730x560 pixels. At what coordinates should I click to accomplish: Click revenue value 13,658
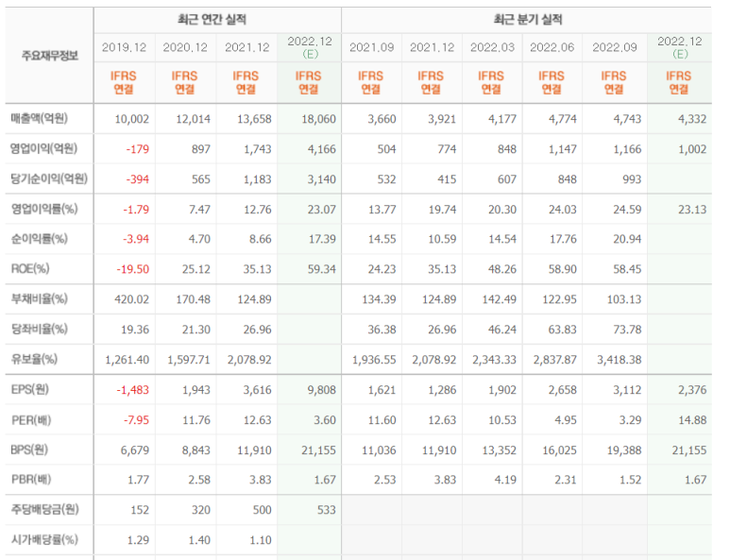click(x=254, y=119)
